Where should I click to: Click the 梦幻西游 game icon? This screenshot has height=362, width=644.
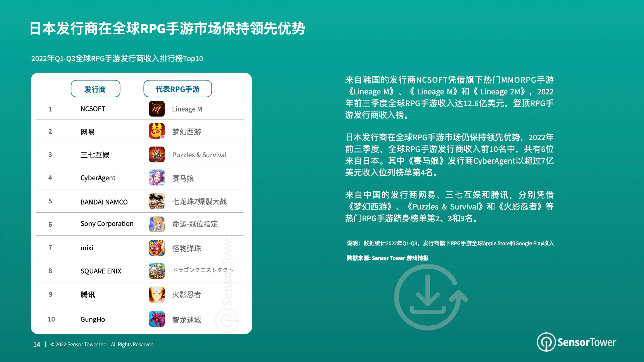click(x=157, y=131)
